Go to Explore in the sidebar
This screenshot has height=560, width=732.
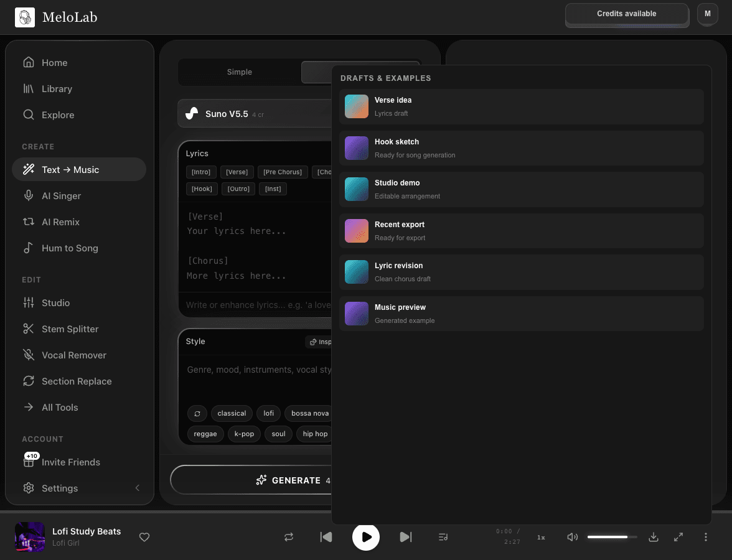79,114
